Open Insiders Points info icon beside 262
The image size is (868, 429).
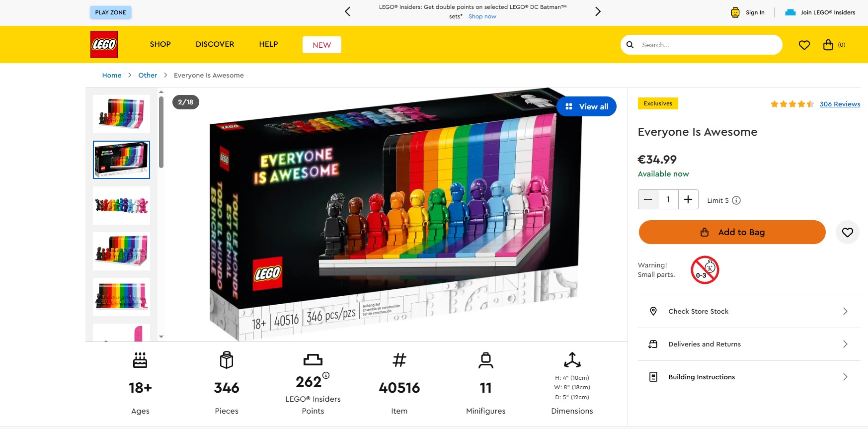[326, 375]
